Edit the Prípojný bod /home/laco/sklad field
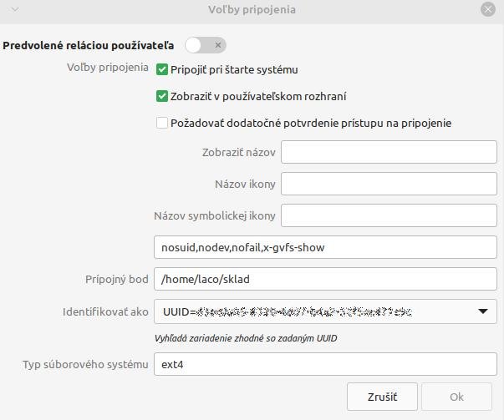Screen dimensions: 504x420 pos(326,279)
